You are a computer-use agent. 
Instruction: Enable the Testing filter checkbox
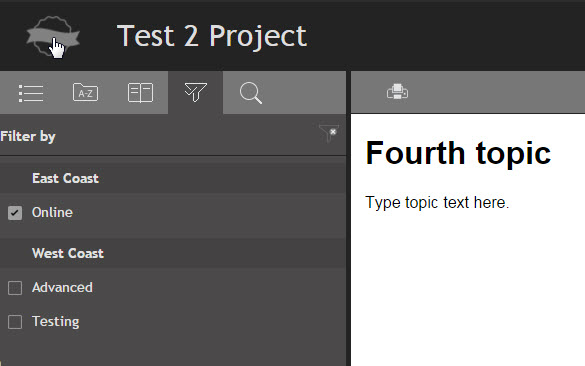[15, 322]
